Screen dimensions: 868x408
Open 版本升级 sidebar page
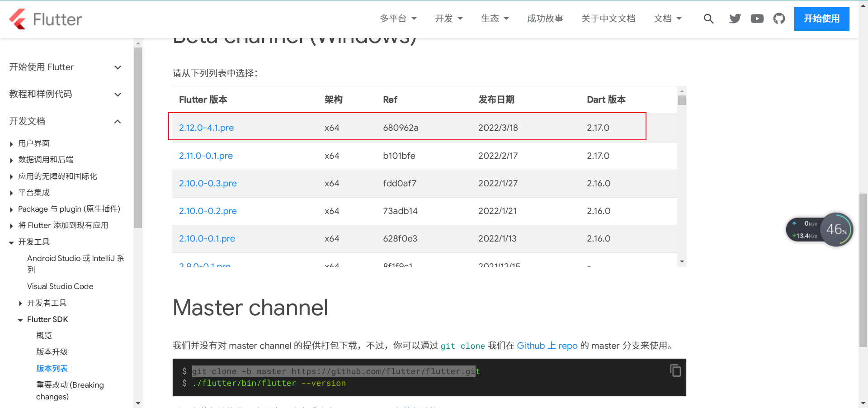tap(52, 352)
